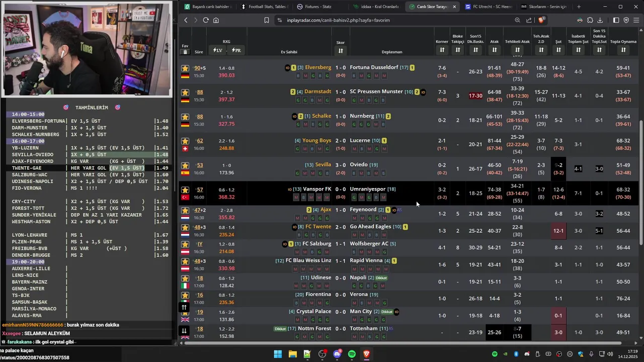Sort by Son15 Dk.Baskı column arrows
Screen dimensions: 644x362
point(475,50)
